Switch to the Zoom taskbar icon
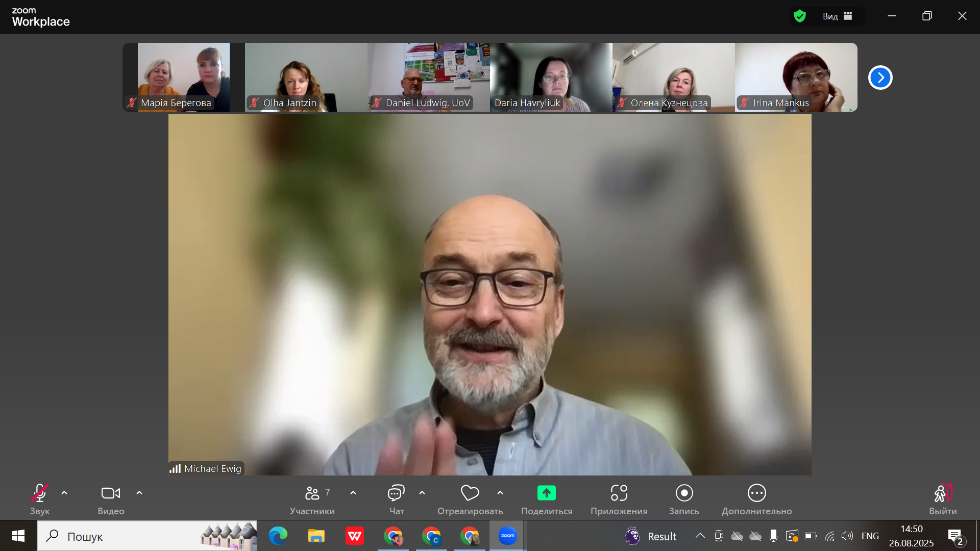The image size is (980, 551). [x=508, y=536]
